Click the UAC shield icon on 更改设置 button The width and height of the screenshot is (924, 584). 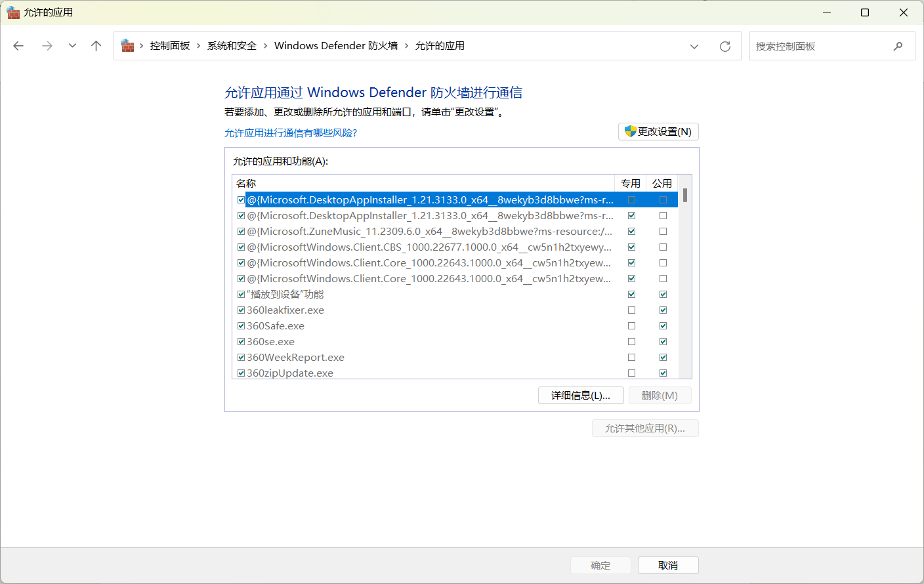click(x=629, y=131)
